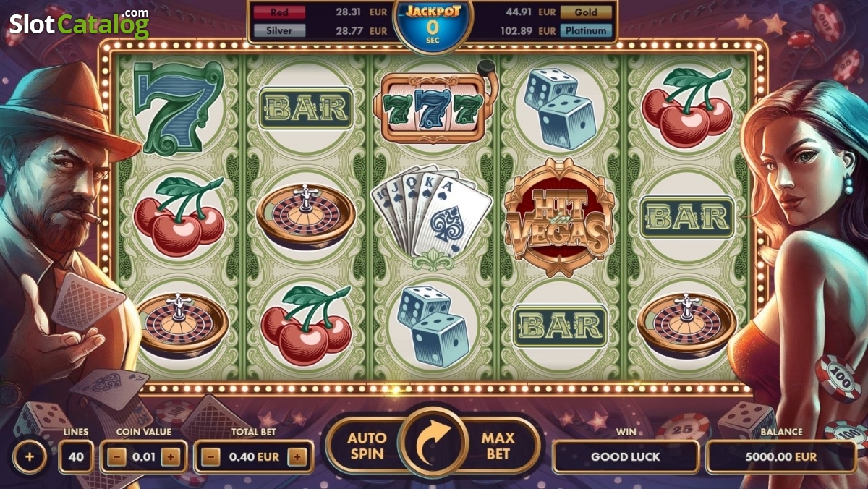Lower total bet using minus button
The image size is (868, 489).
pyautogui.click(x=210, y=457)
